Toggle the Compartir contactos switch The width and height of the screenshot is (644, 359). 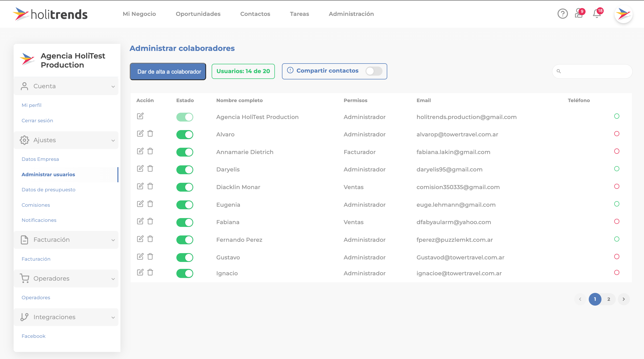pyautogui.click(x=374, y=71)
